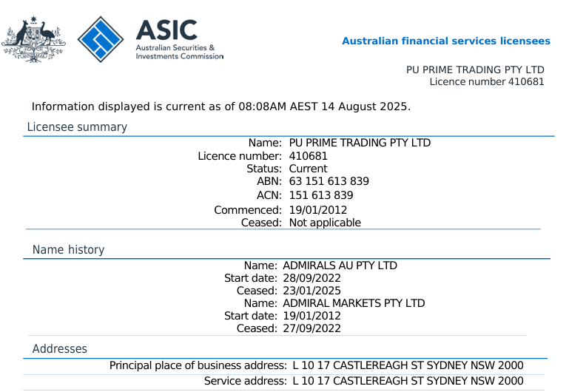Click the Commenced date 19/01/2012
The width and height of the screenshot is (569, 392).
[x=317, y=210]
